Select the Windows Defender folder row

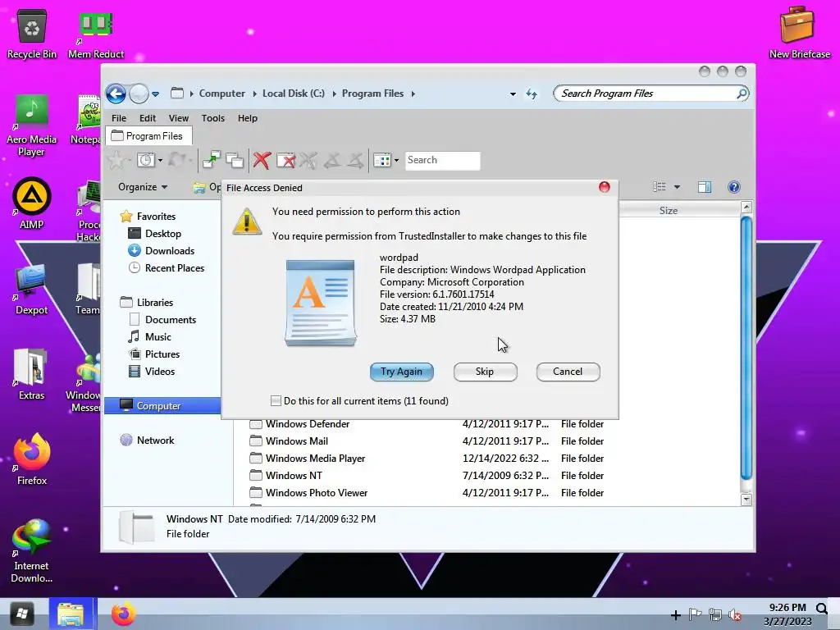[x=427, y=424]
